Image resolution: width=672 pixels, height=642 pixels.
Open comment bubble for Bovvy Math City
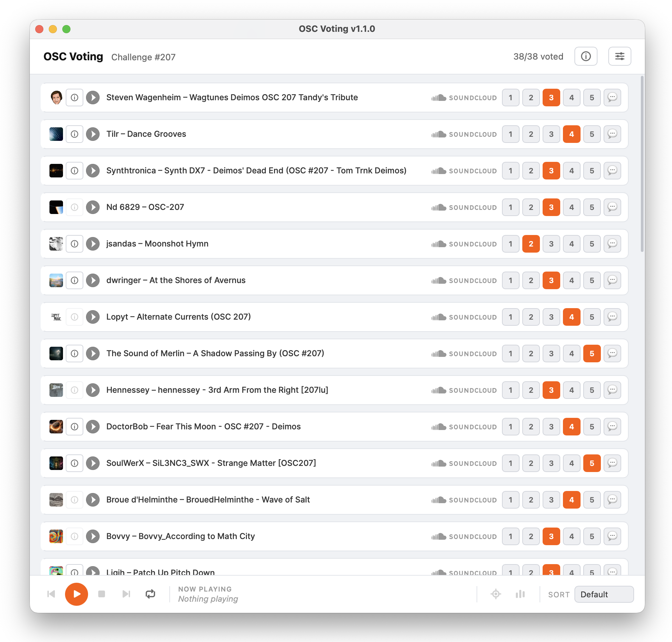tap(612, 536)
